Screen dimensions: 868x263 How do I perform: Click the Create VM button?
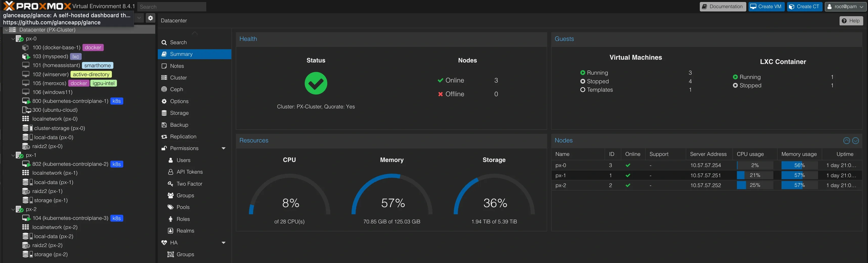coord(766,6)
